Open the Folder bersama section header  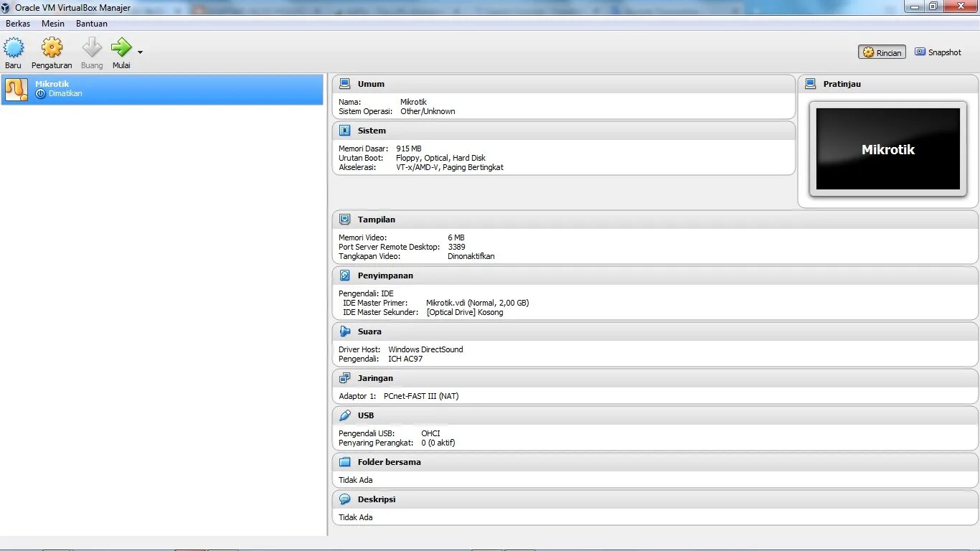[656, 462]
